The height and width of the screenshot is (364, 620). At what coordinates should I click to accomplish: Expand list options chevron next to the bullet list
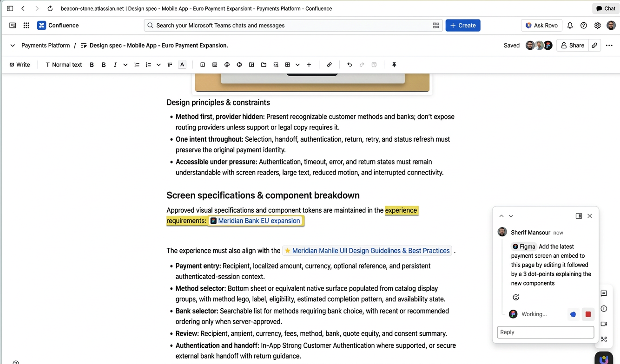[158, 65]
